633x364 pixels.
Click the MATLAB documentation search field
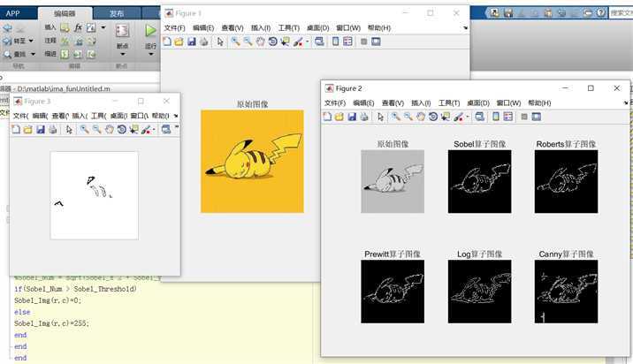pyautogui.click(x=621, y=13)
